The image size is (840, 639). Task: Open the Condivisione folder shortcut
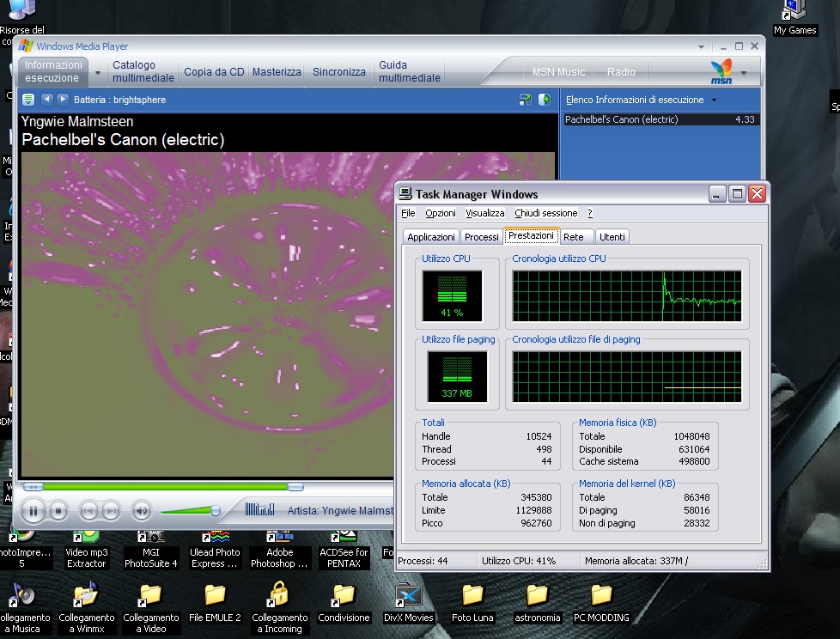344,604
